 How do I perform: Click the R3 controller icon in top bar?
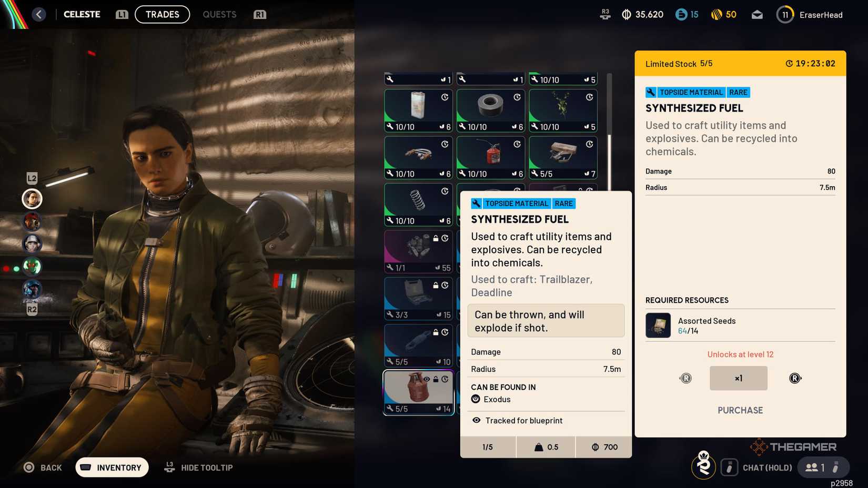(605, 14)
